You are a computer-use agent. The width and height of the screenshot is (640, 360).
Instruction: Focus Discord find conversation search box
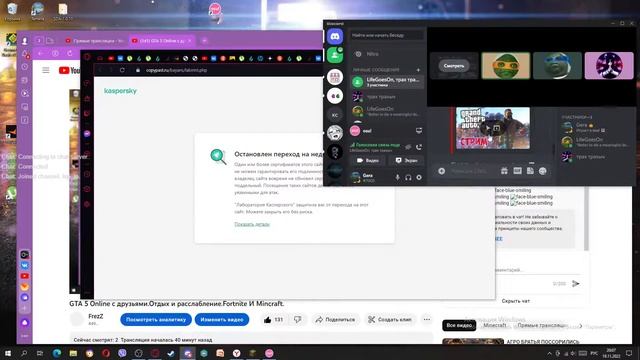(387, 36)
